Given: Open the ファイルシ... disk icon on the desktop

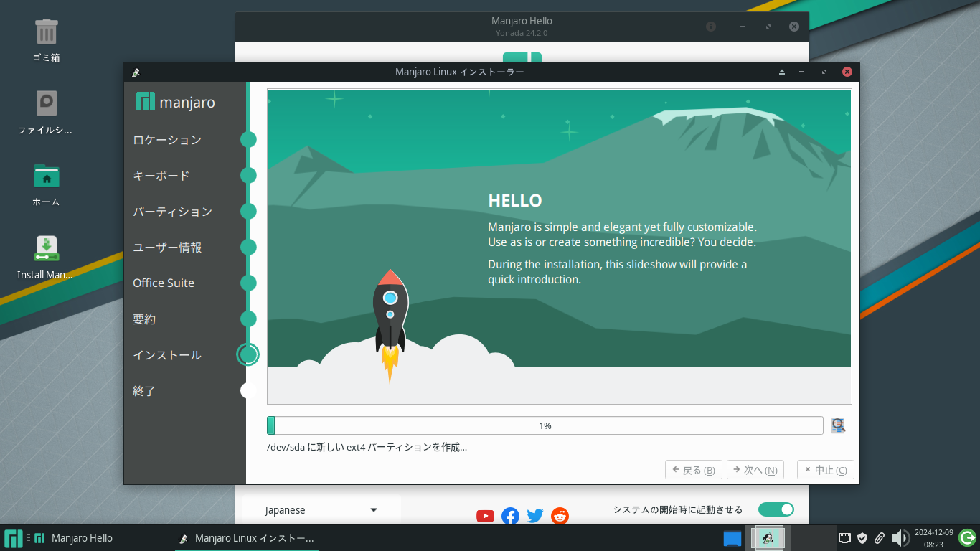Looking at the screenshot, I should 47,103.
